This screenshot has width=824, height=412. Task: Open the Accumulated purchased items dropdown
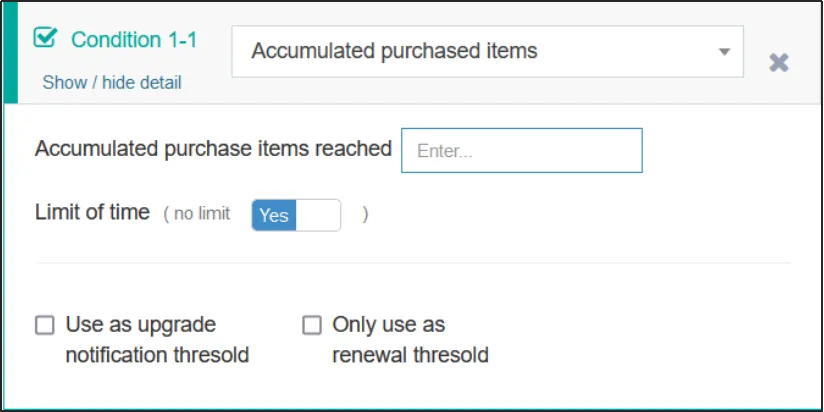pos(487,52)
